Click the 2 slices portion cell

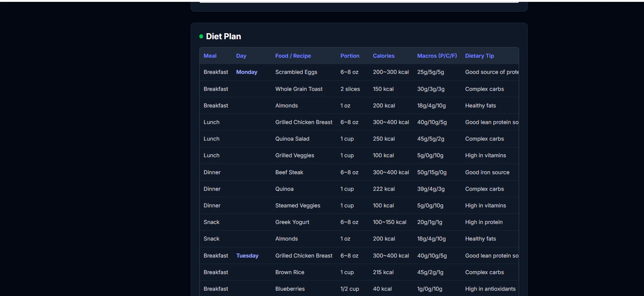click(350, 89)
